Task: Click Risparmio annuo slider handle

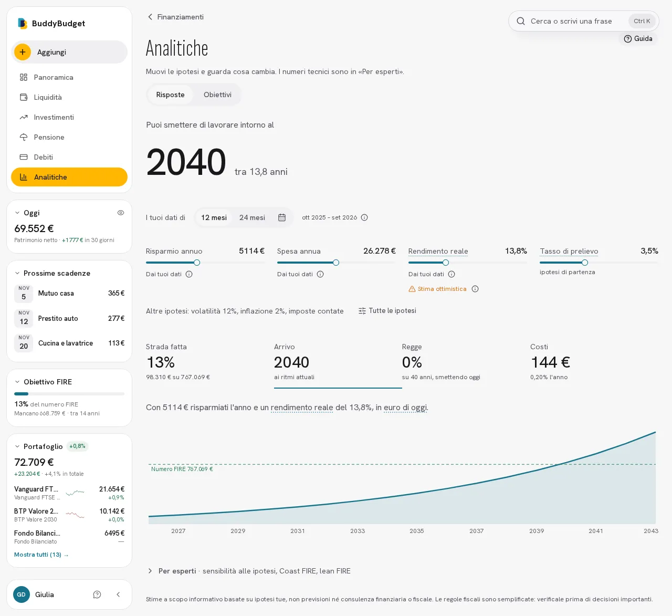Action: coord(197,263)
